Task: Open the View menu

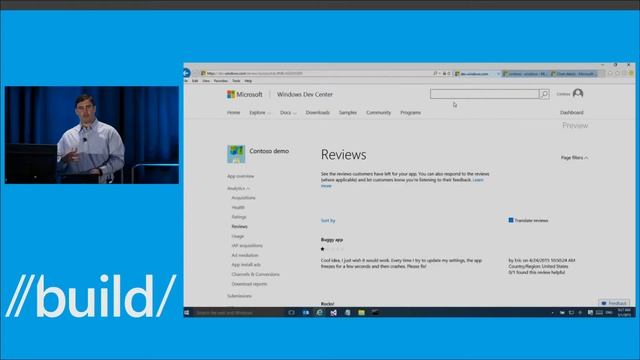Action: (x=206, y=81)
